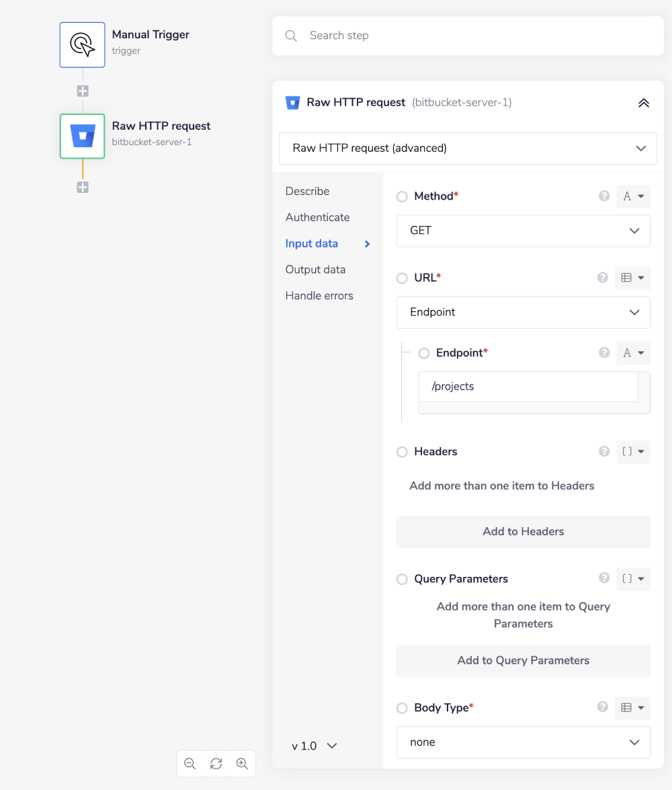
Task: Open the help tooltip next to Method
Action: pos(602,196)
